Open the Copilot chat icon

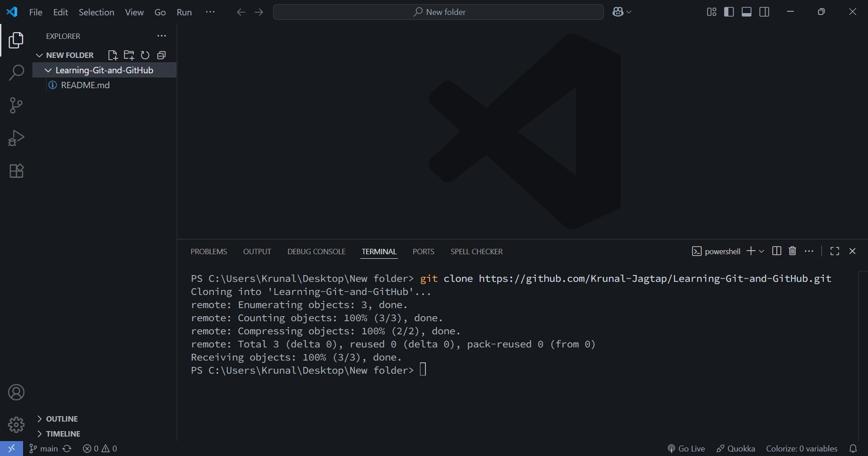point(618,12)
